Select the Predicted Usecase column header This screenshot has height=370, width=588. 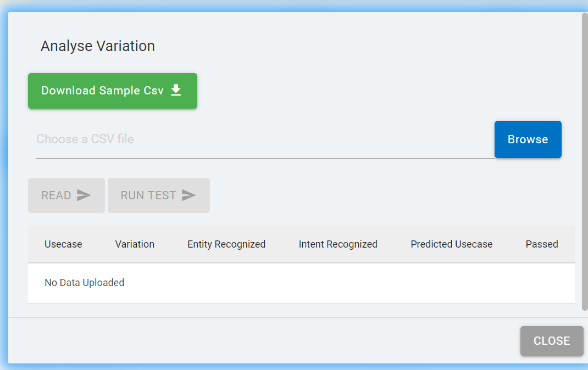452,244
